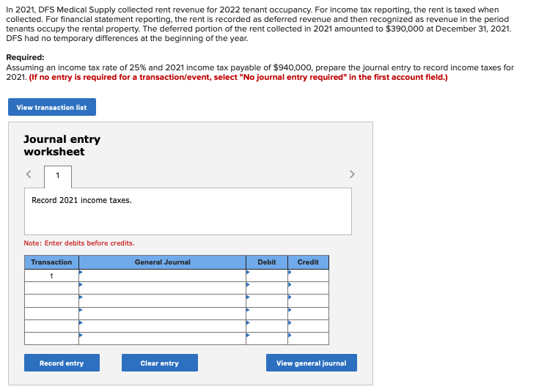Select the Debit cell in the fifth row

267,326
